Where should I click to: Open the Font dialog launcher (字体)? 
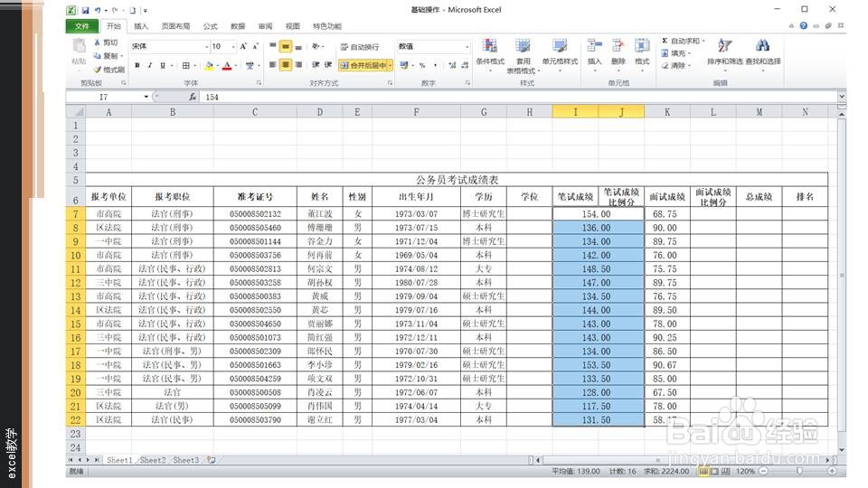pyautogui.click(x=259, y=83)
